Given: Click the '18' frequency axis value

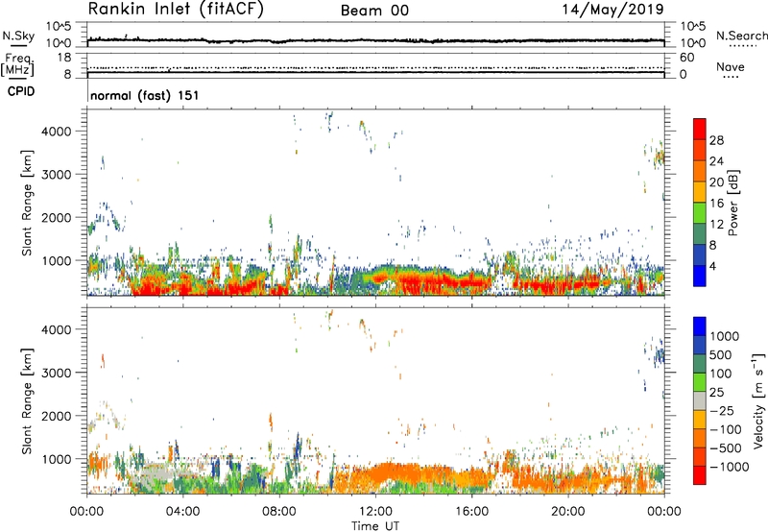Looking at the screenshot, I should (x=64, y=58).
